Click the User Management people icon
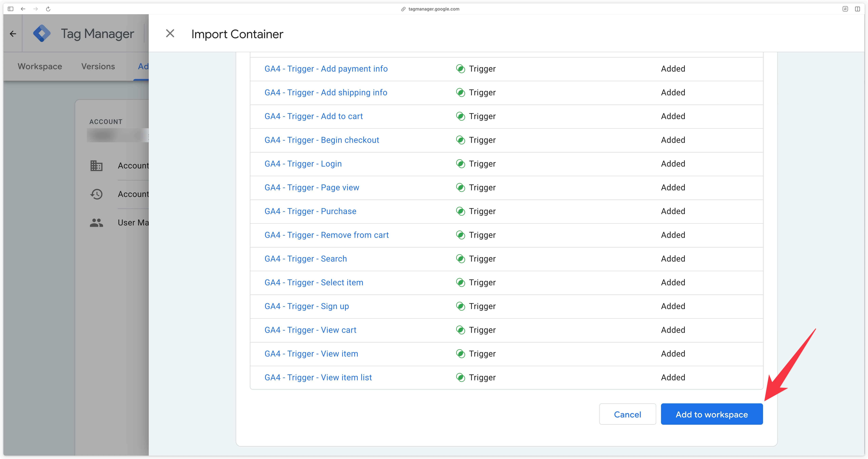Screen dimensions: 868x459 pos(96,223)
